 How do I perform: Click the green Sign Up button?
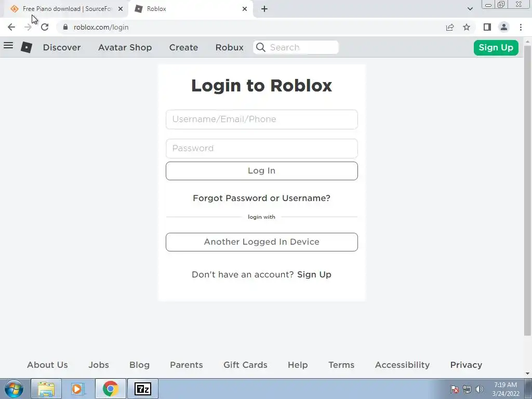click(x=496, y=47)
